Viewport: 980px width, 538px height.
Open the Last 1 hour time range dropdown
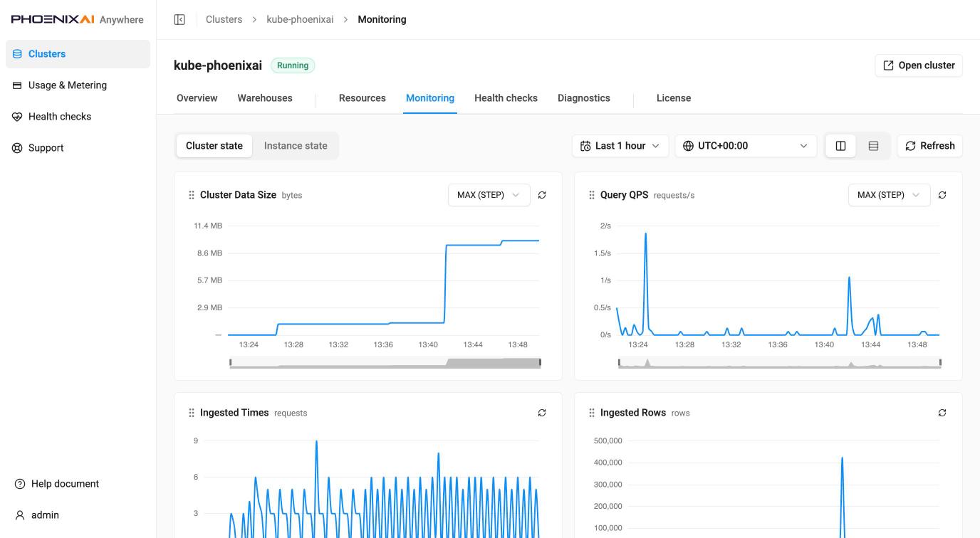tap(620, 146)
